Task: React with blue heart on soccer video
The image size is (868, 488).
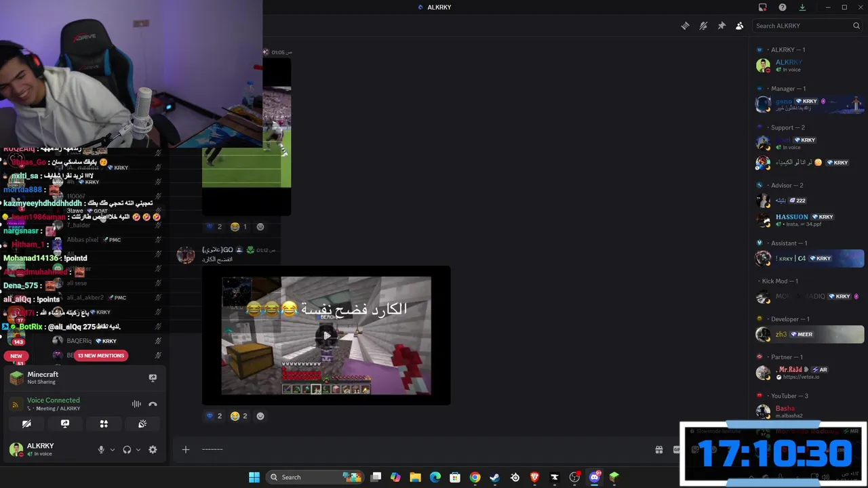Action: (214, 226)
